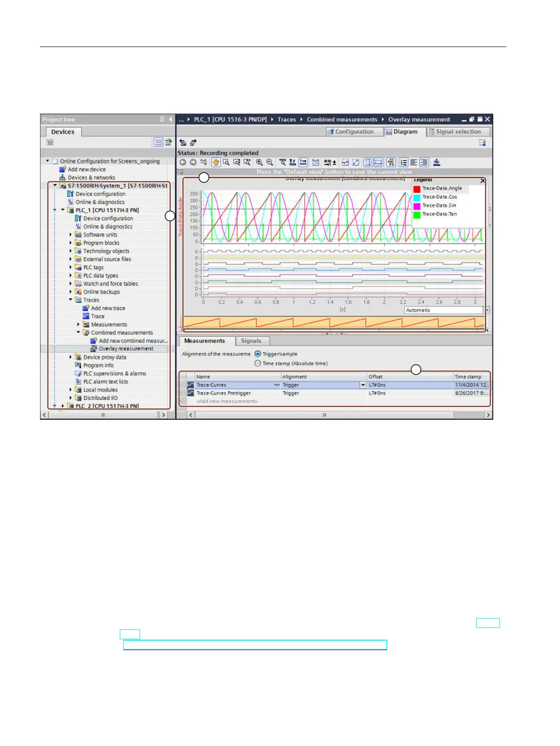Click the red Trace-Data.Angle legend swatch
The width and height of the screenshot is (560, 746).
click(x=417, y=188)
